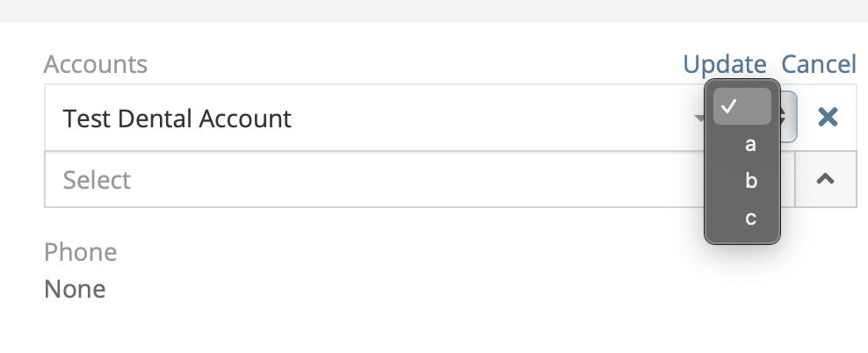The image size is (868, 353).
Task: Click the small gray triangle beside Test Dental Account
Action: pyautogui.click(x=699, y=118)
